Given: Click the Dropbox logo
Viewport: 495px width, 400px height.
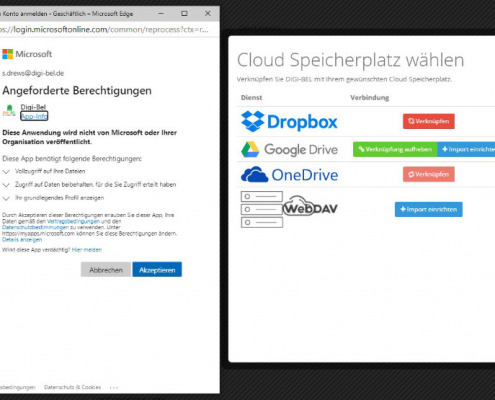Looking at the screenshot, I should tap(289, 121).
